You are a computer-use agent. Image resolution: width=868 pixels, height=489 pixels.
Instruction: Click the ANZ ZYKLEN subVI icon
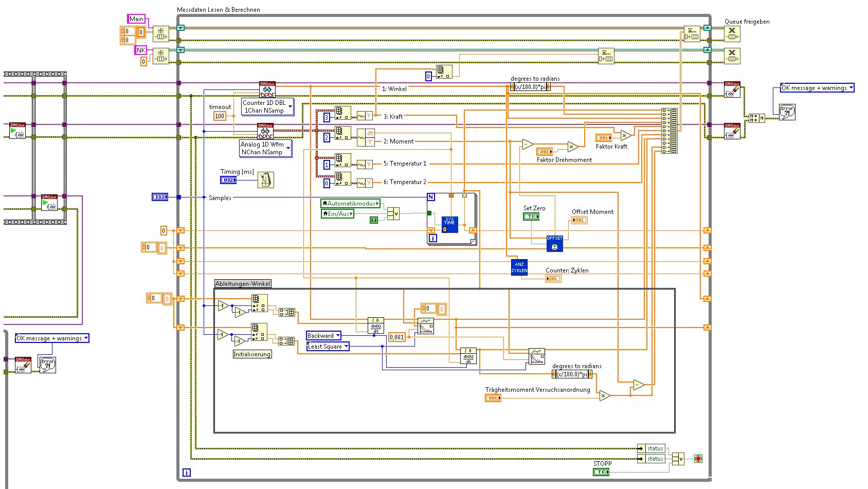tap(519, 267)
